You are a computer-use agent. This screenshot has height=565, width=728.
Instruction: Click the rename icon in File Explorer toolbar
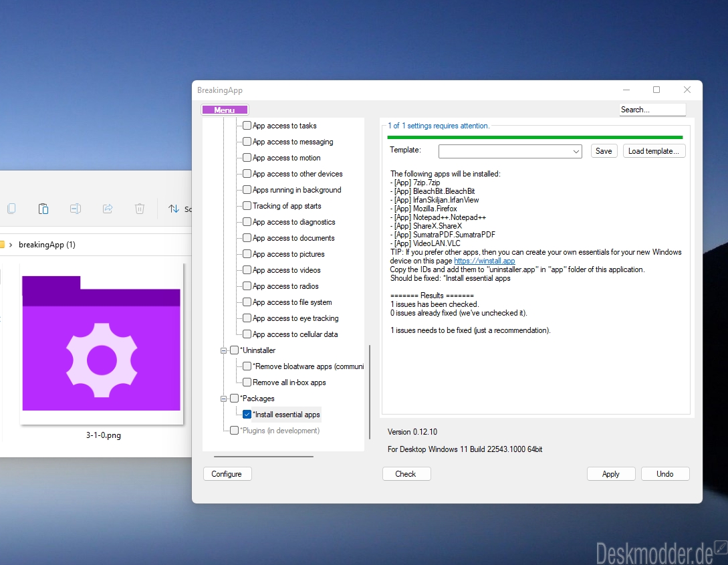tap(76, 209)
